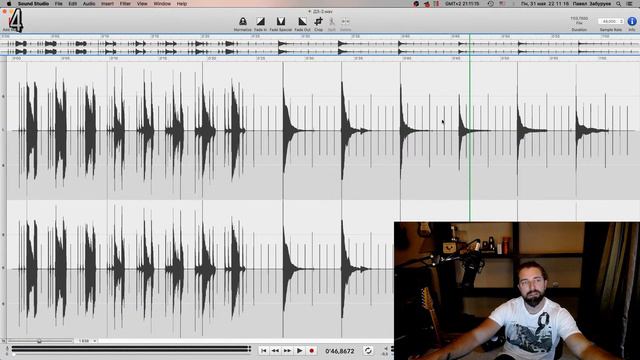The height and width of the screenshot is (360, 640).
Task: Open the zoom ratio dropdown
Action: tap(87, 341)
